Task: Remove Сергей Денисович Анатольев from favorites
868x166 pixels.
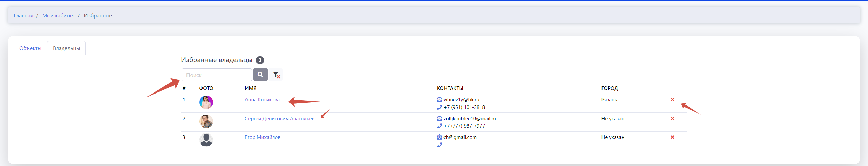Action: (672, 119)
